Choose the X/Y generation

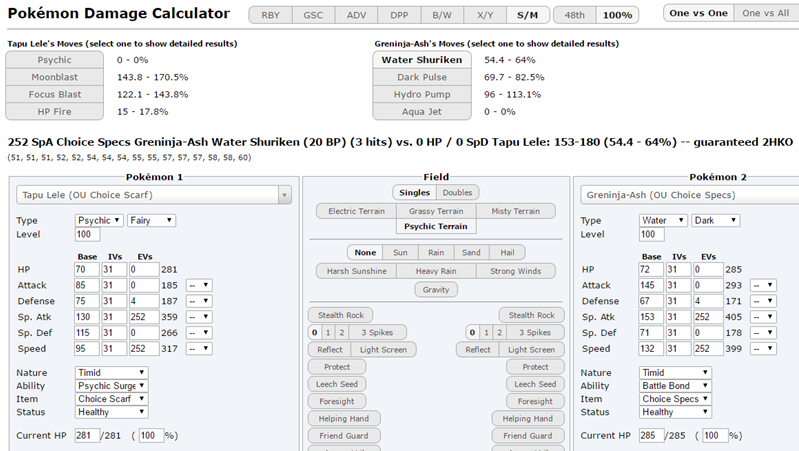tap(485, 15)
